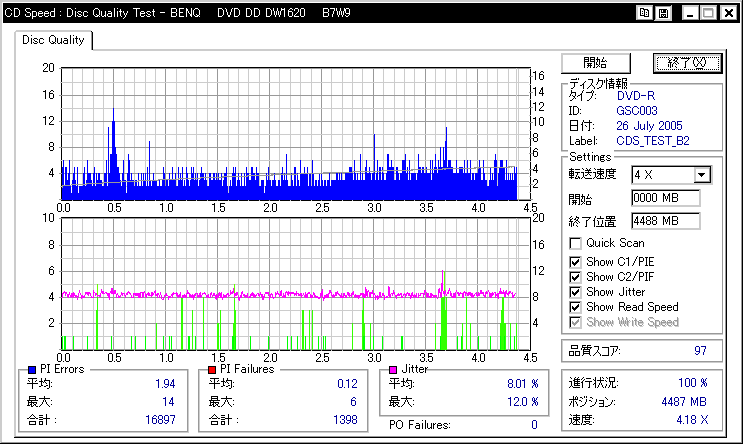Click the date 26 July 2005
The height and width of the screenshot is (444, 743).
click(649, 126)
